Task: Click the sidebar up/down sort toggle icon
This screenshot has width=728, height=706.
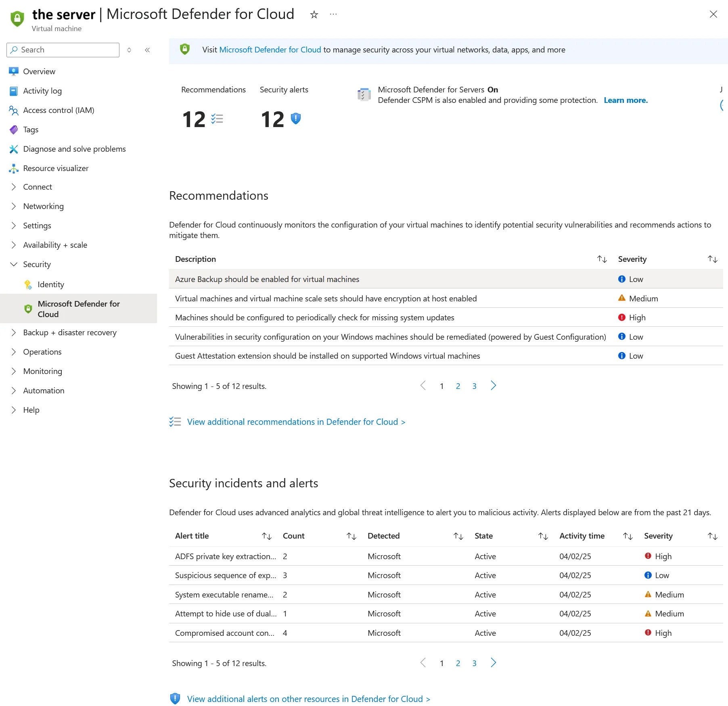Action: click(129, 50)
